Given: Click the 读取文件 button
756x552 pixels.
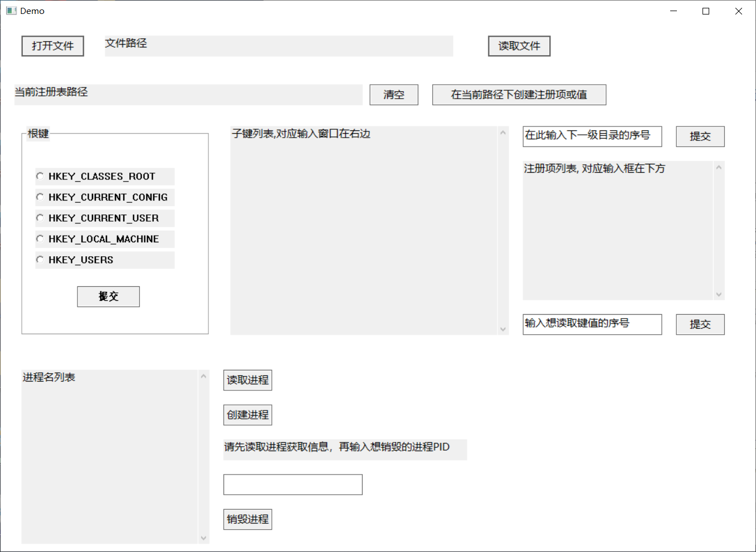Looking at the screenshot, I should click(x=519, y=46).
